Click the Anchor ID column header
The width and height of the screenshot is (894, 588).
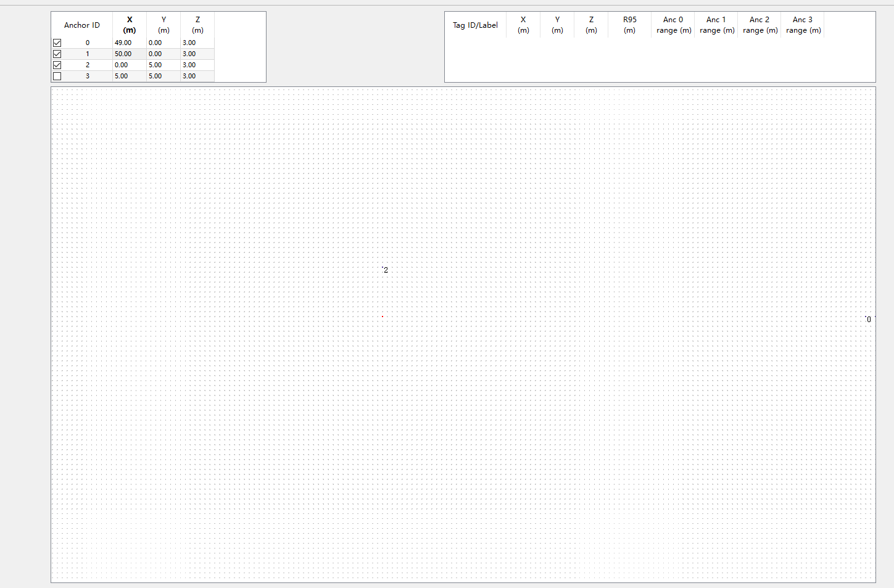tap(81, 25)
